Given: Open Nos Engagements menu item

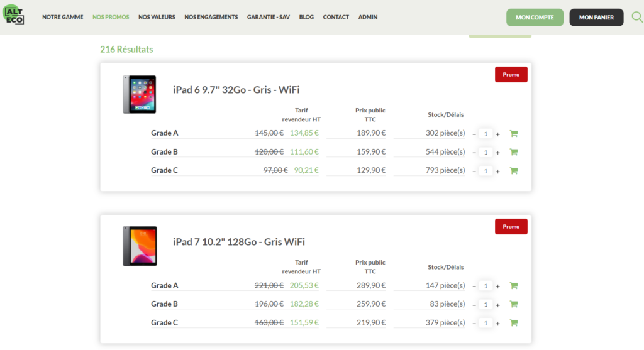Looking at the screenshot, I should click(211, 17).
